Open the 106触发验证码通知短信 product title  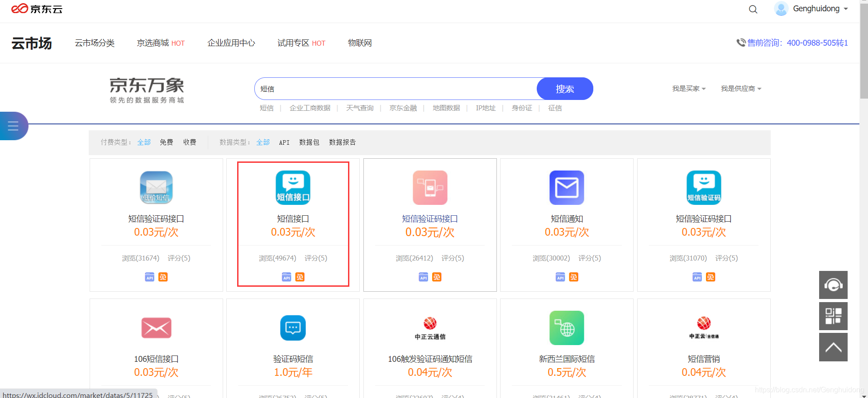[x=430, y=359]
